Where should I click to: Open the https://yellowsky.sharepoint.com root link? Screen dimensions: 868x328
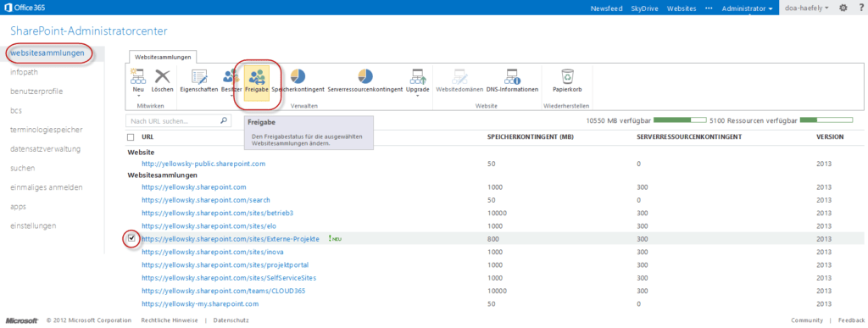coord(194,187)
